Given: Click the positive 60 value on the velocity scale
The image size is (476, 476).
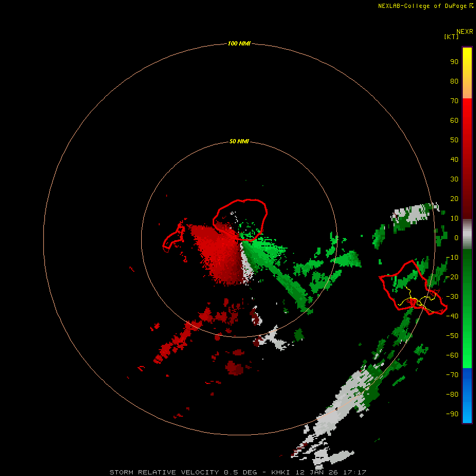Looking at the screenshot, I should [x=454, y=120].
